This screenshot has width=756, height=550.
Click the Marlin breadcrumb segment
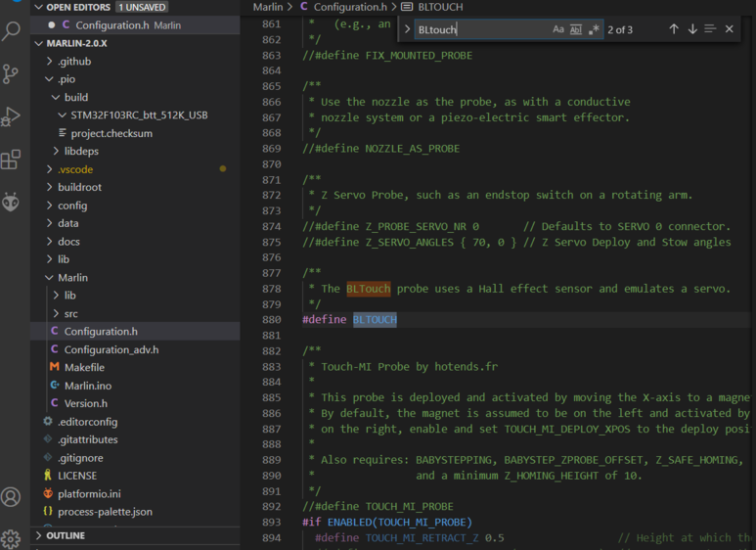tap(268, 7)
